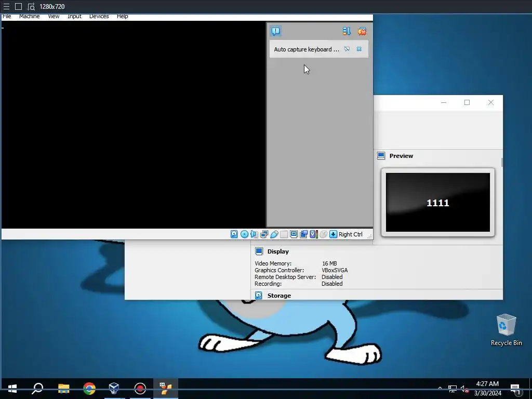Open the View menu
532x399 pixels.
point(54,16)
